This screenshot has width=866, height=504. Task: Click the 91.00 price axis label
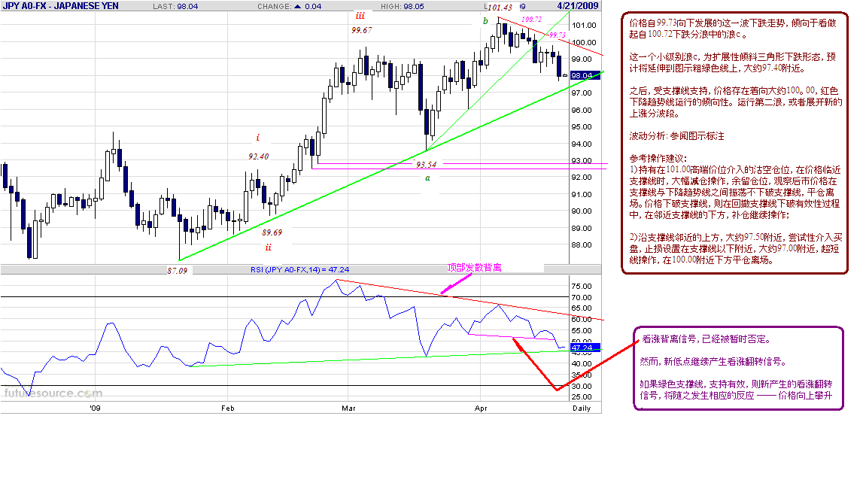click(582, 194)
